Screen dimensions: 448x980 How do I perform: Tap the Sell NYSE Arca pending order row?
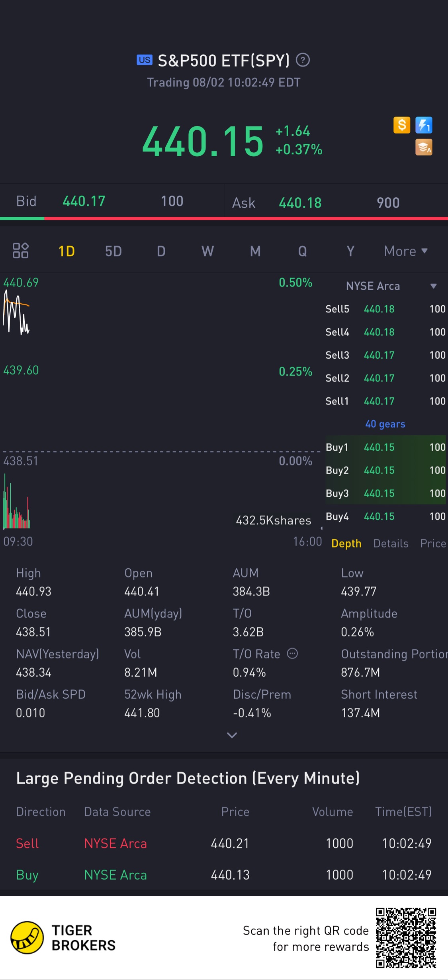(224, 843)
